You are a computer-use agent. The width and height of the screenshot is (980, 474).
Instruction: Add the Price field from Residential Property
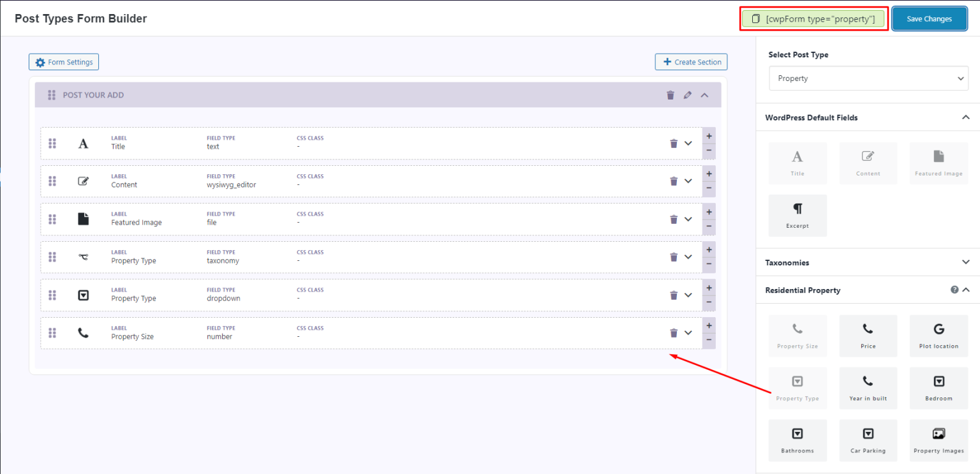(868, 336)
